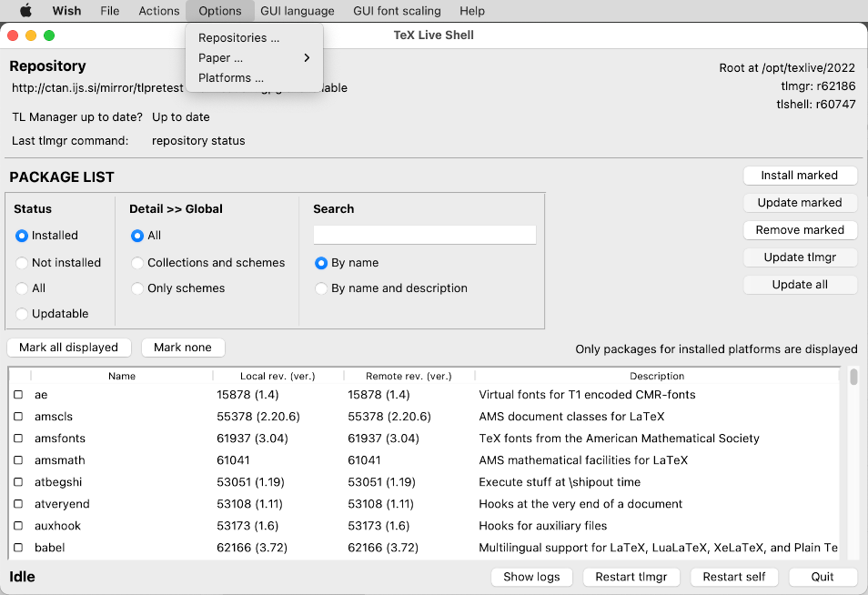Open Repositories from the Options menu
Screen dimensions: 868x595
point(238,38)
